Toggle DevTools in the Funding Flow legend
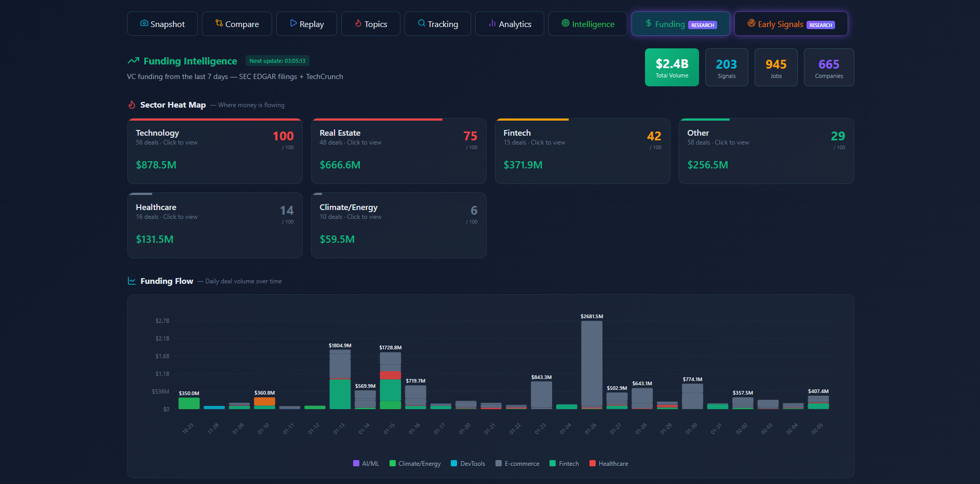 [467, 463]
